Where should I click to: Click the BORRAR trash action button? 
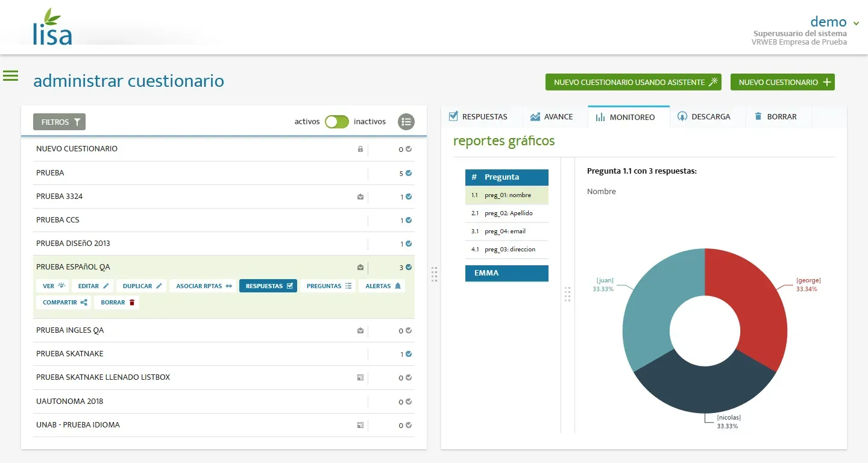tap(117, 303)
